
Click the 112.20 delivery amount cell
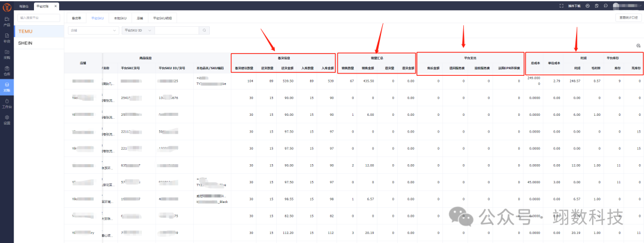pos(287,233)
